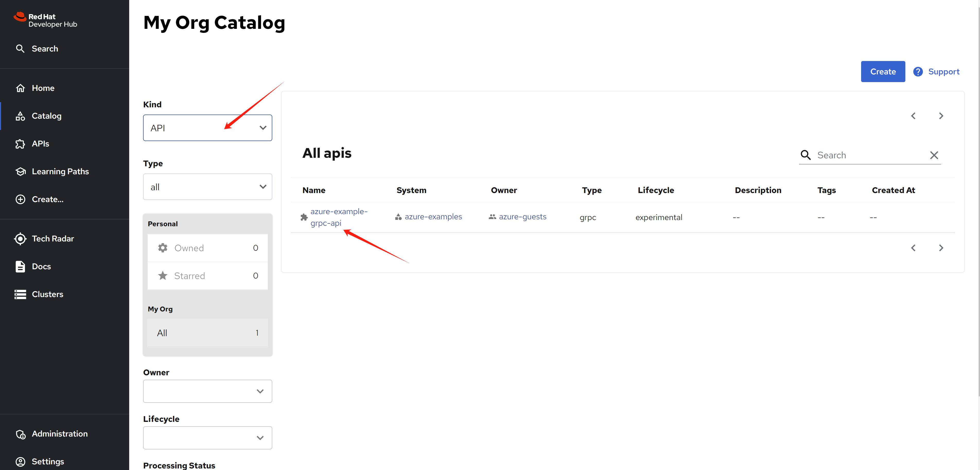This screenshot has height=470, width=980.
Task: Open the Kind dropdown showing API
Action: (x=207, y=128)
